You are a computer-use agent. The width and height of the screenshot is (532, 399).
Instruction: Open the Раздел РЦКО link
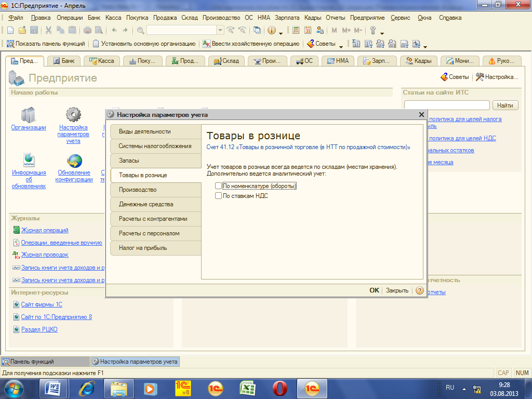[x=39, y=329]
